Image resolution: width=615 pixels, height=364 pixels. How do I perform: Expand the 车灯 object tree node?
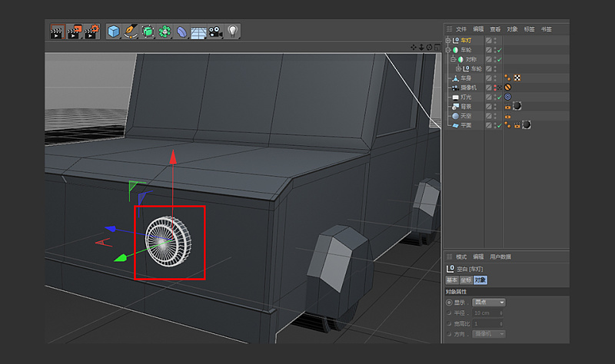point(448,41)
